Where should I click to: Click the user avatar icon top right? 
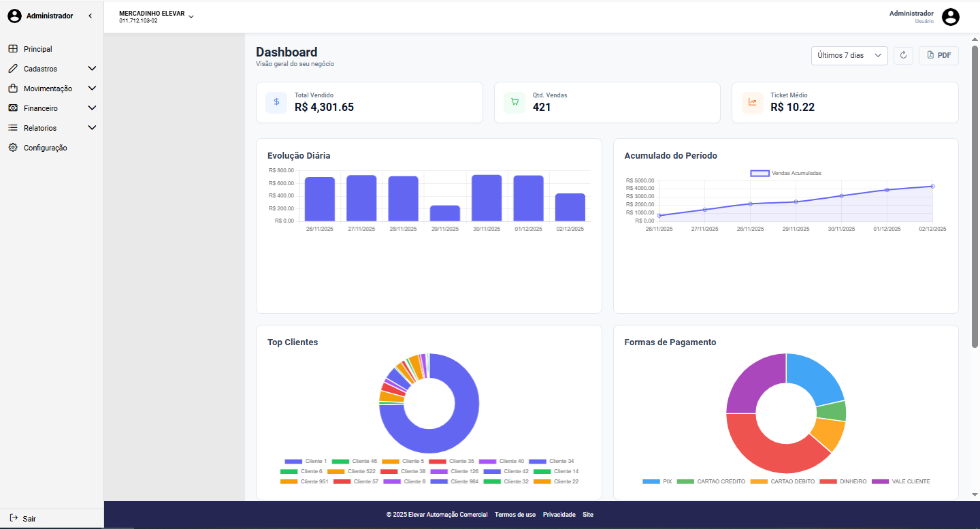point(950,17)
